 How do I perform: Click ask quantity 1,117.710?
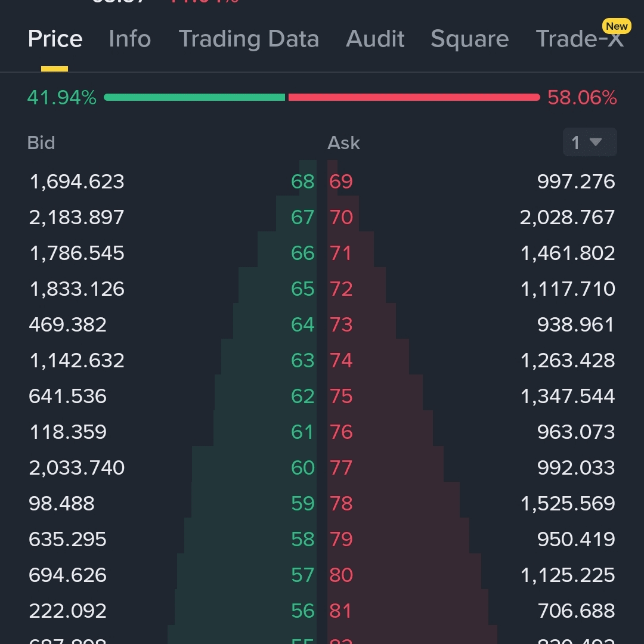pyautogui.click(x=567, y=289)
